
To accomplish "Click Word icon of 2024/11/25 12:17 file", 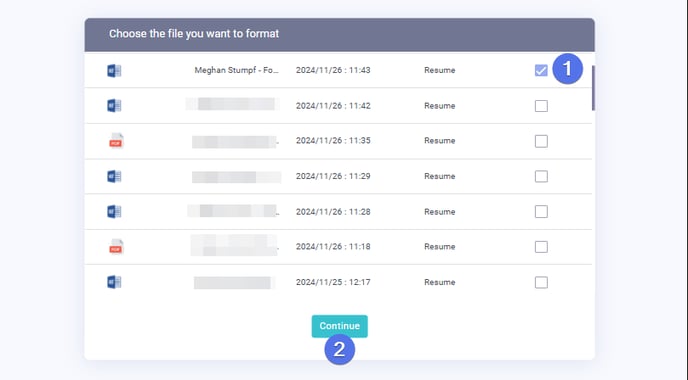I will tap(114, 282).
